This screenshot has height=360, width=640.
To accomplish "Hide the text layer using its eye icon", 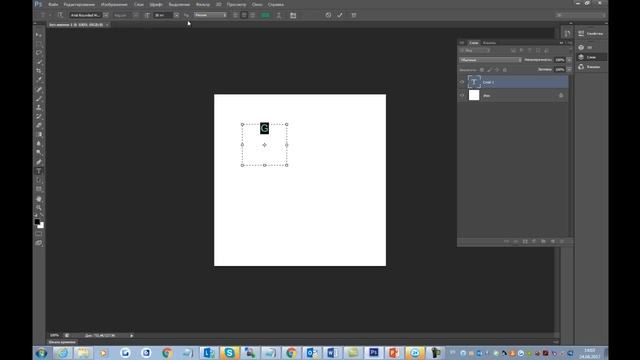I will pos(462,82).
